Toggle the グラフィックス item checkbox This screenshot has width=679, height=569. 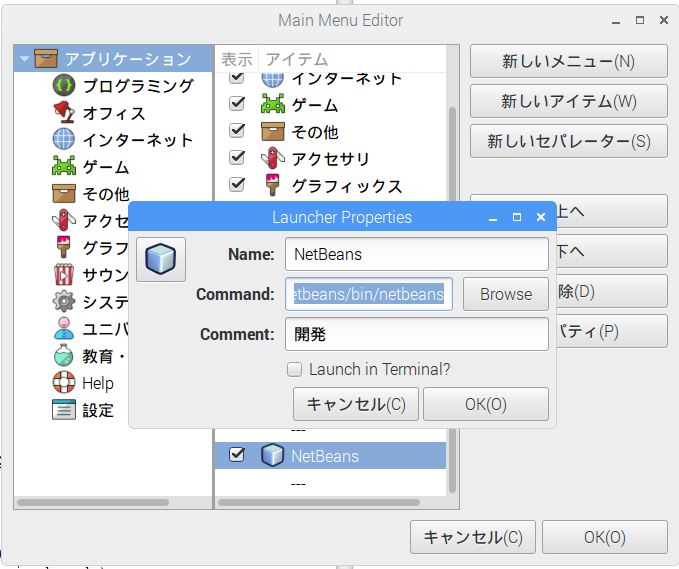coord(237,184)
